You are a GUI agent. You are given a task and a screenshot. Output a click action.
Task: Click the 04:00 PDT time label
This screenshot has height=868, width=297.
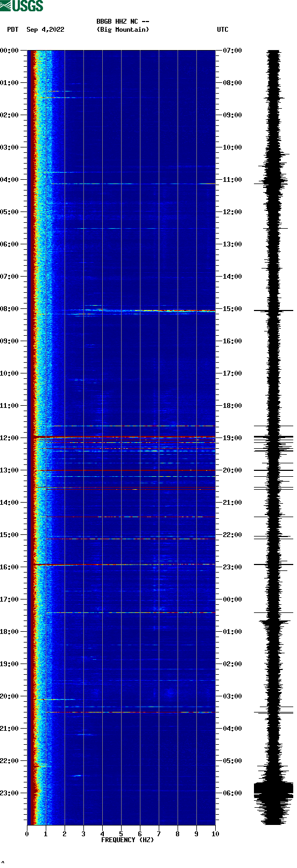[x=10, y=180]
